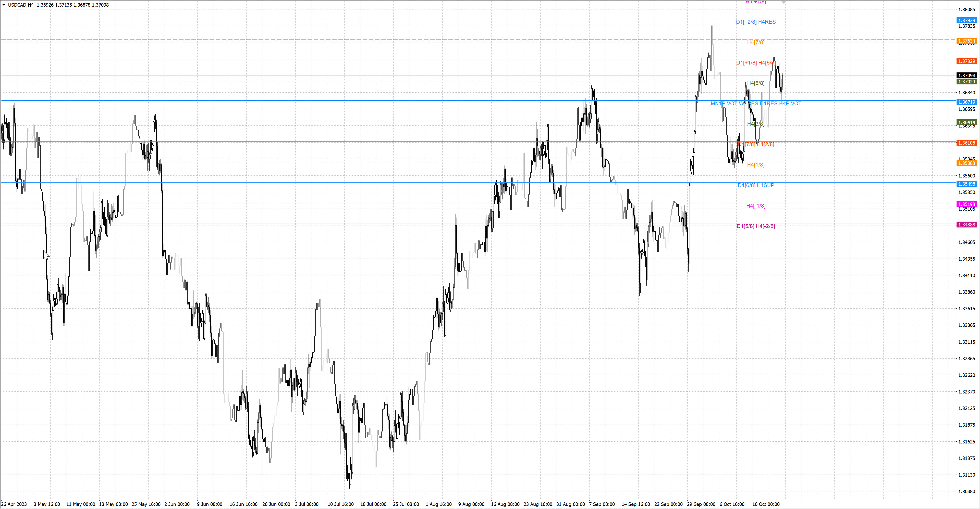Click the gray chart shift triangle marker

point(784,2)
